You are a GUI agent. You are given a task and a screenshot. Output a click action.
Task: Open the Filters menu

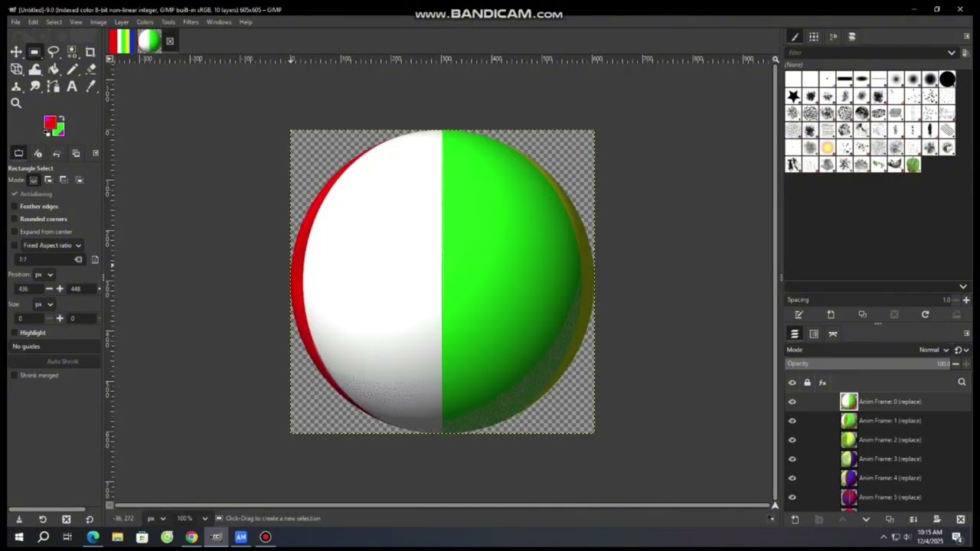click(x=191, y=22)
